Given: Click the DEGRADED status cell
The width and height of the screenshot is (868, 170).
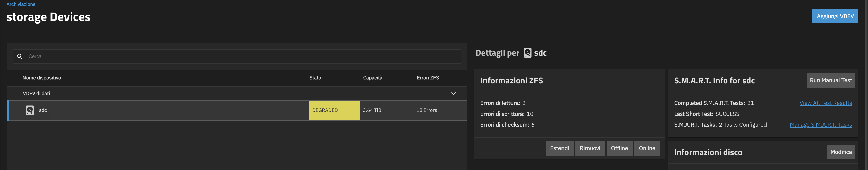Looking at the screenshot, I should [334, 110].
